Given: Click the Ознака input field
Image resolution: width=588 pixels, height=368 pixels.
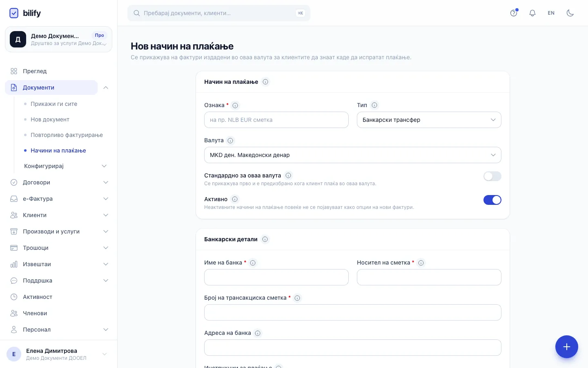Looking at the screenshot, I should [276, 120].
